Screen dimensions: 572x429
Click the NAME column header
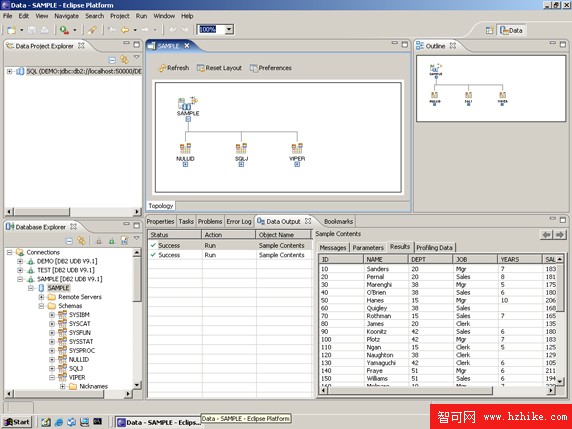(x=386, y=259)
